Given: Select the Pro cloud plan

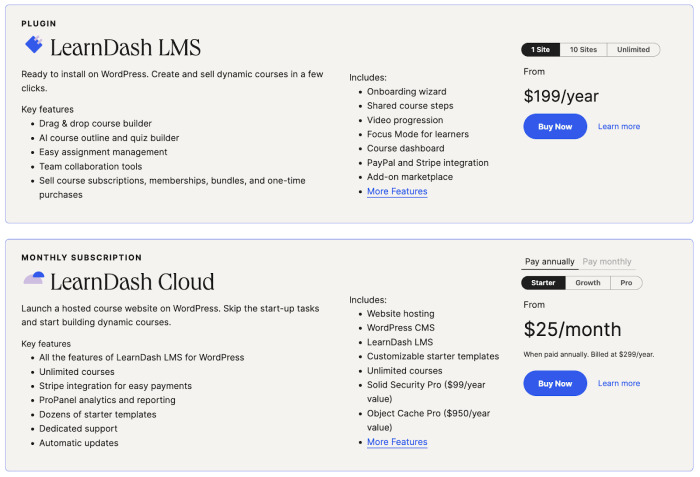Looking at the screenshot, I should pyautogui.click(x=626, y=283).
